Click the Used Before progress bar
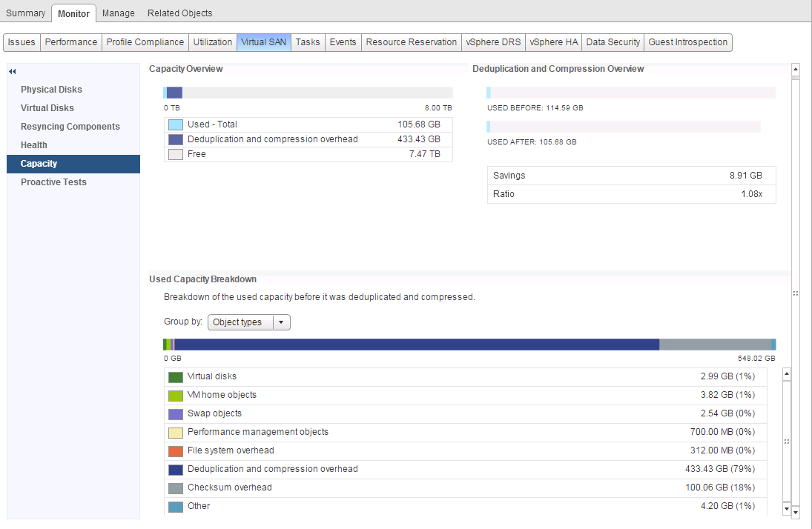The image size is (812, 529). tap(631, 93)
